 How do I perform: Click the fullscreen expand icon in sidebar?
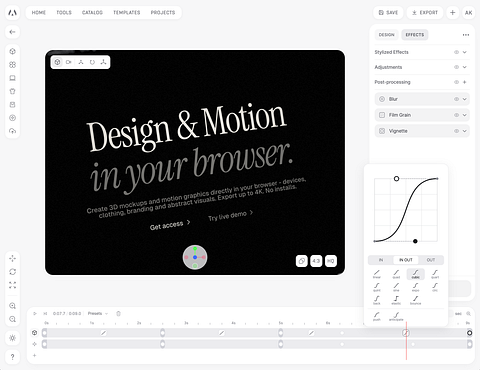[x=13, y=285]
